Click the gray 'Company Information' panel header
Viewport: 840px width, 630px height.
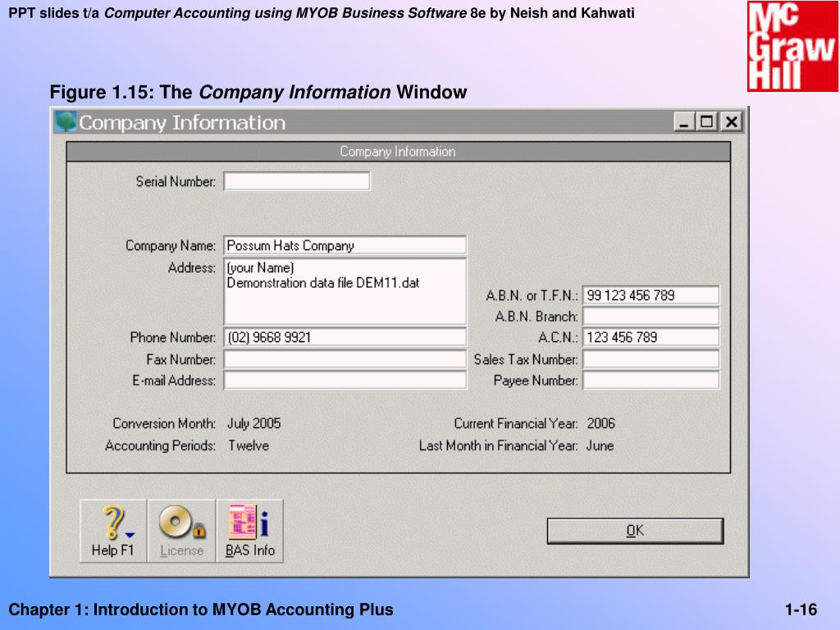398,152
